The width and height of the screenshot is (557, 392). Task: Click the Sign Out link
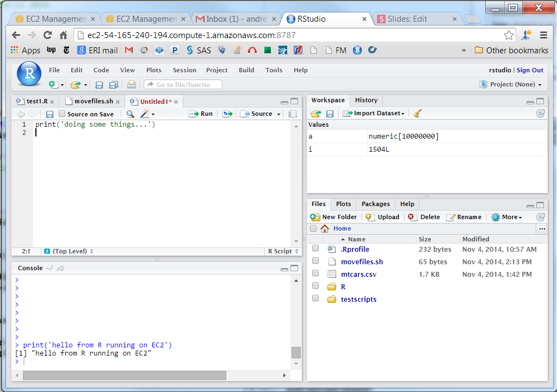[530, 70]
